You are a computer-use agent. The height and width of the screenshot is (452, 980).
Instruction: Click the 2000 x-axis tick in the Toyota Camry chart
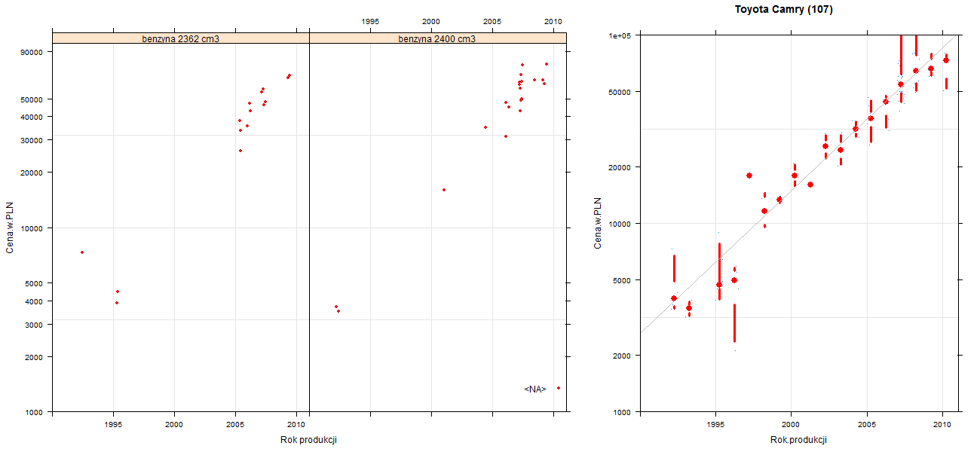[791, 425]
